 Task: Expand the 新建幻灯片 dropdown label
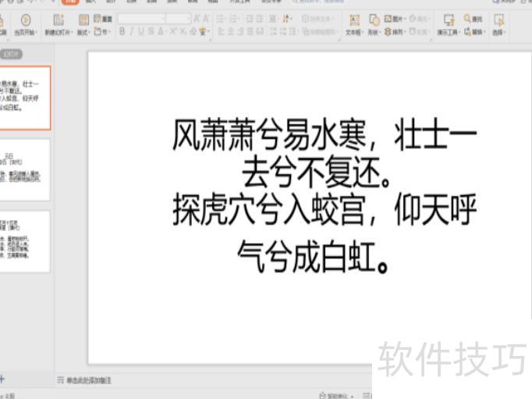click(59, 32)
